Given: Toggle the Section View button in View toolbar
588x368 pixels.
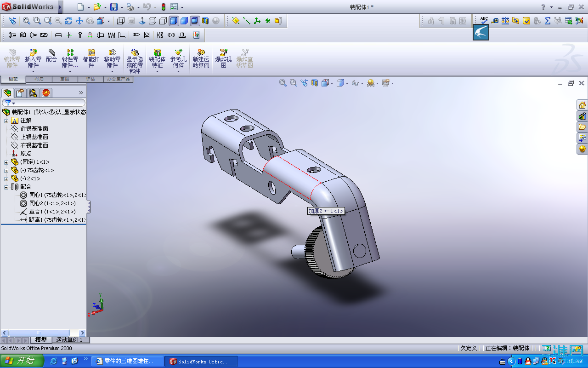Looking at the screenshot, I should 205,21.
